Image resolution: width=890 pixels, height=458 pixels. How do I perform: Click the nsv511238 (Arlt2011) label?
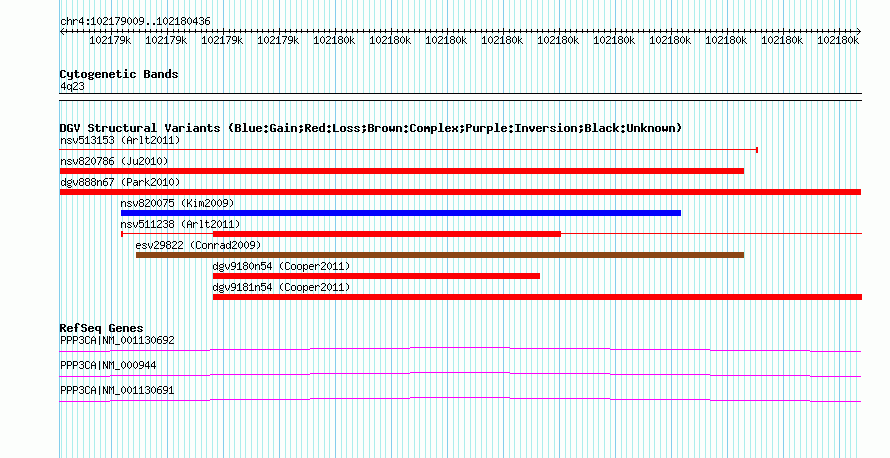pyautogui.click(x=180, y=224)
